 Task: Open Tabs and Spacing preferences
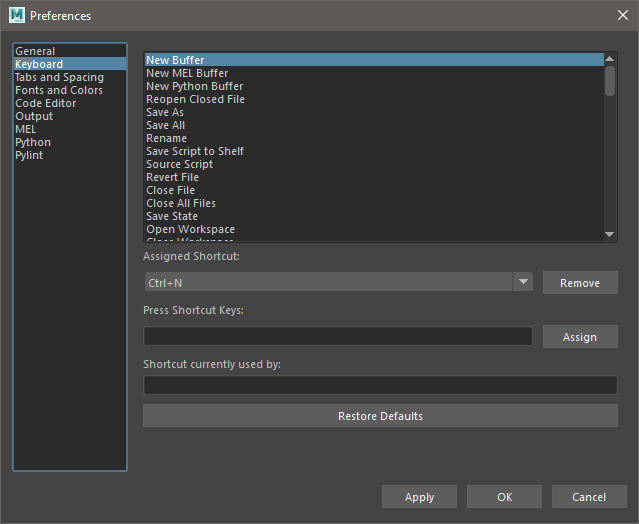click(59, 77)
